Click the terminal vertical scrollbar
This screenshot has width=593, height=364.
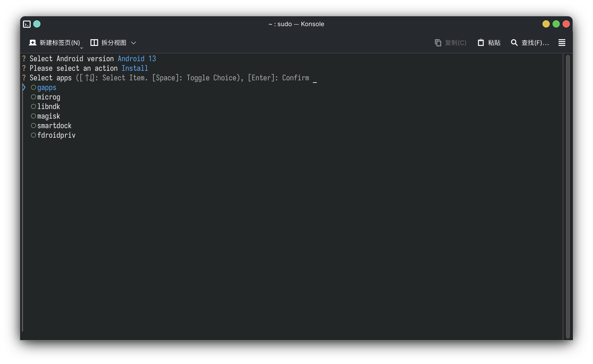(568, 196)
